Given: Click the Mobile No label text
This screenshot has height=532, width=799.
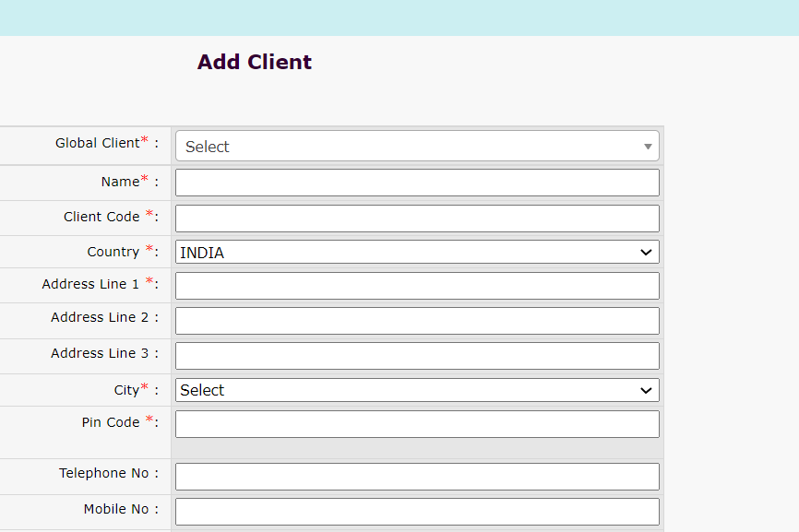Looking at the screenshot, I should click(x=115, y=509).
